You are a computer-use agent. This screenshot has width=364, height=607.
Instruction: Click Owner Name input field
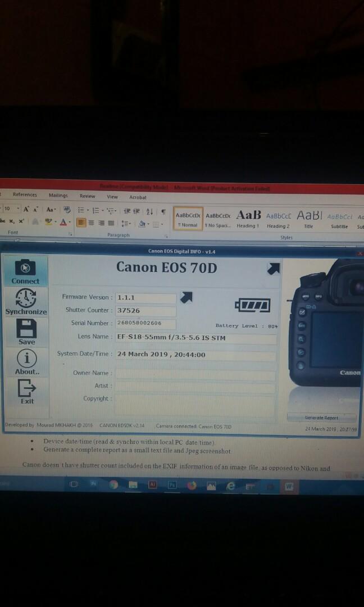[x=195, y=374]
